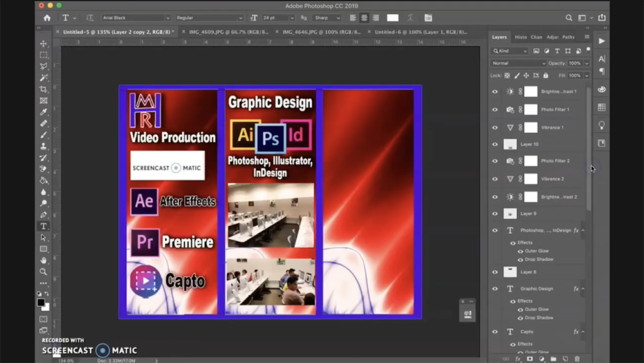Open Layers panel menu button
Image resolution: width=644 pixels, height=363 pixels.
click(587, 37)
